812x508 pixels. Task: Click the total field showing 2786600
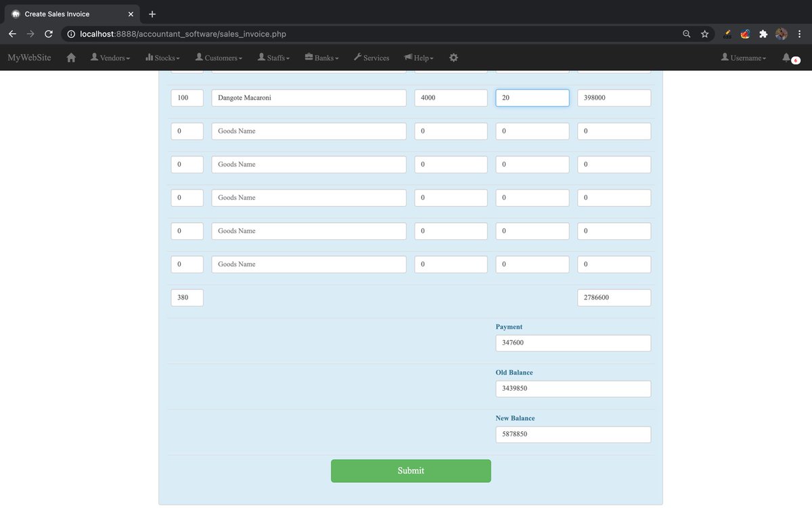[x=613, y=297]
